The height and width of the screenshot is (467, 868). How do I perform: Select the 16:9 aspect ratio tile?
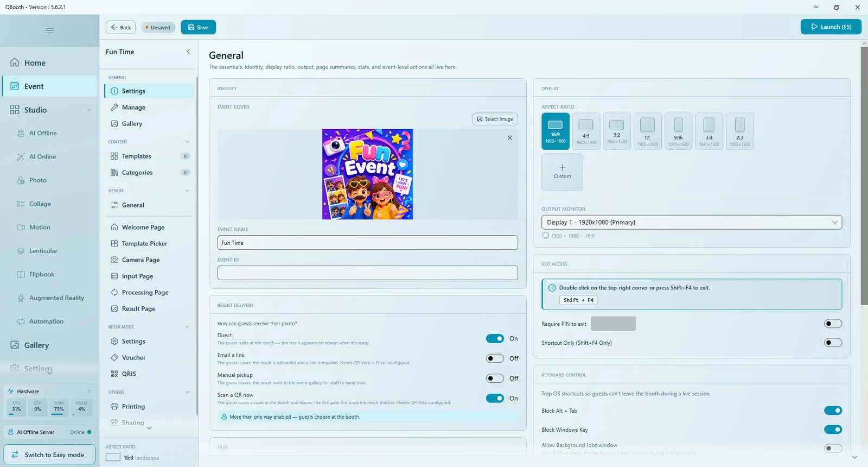(556, 131)
